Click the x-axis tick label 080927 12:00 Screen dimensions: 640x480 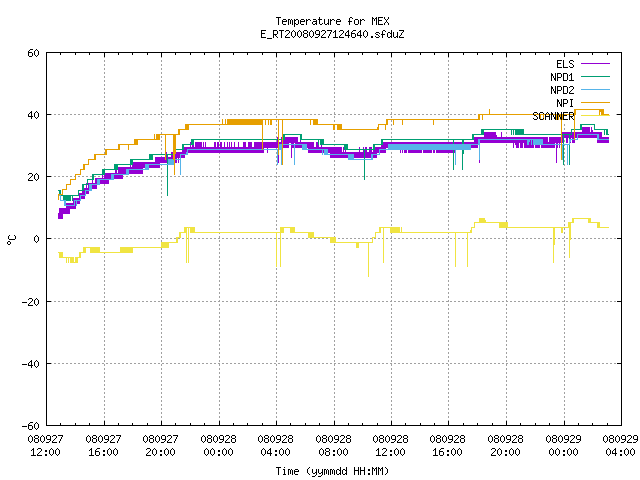click(45, 446)
